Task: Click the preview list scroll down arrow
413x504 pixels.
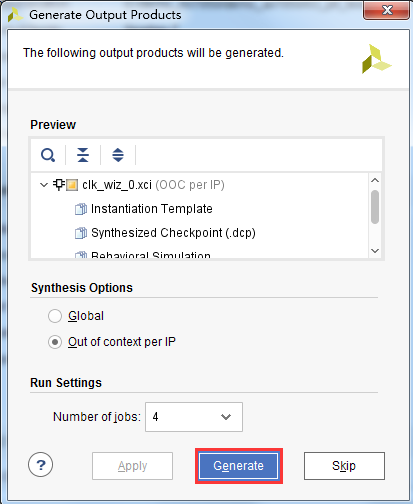Action: coord(375,251)
